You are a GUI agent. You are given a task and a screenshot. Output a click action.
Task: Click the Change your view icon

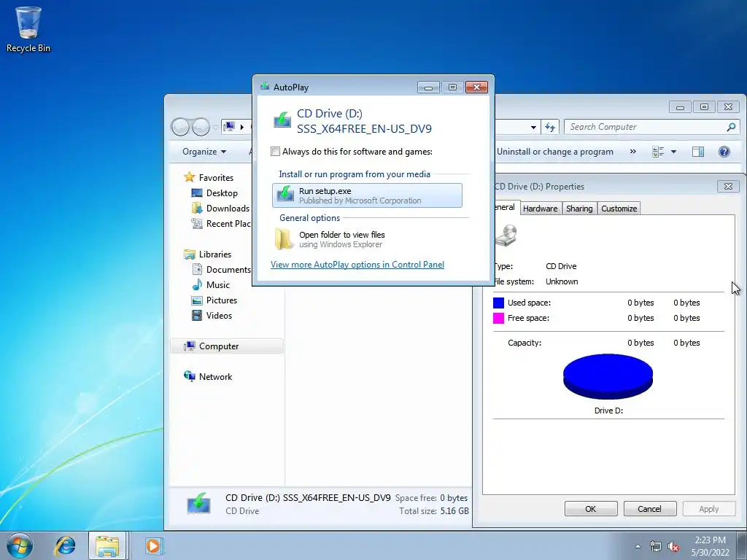658,152
